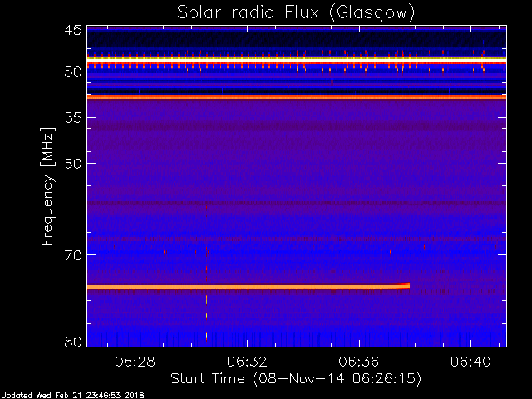The height and width of the screenshot is (399, 532).
Task: Click the frequency tick label "80"
Action: point(73,342)
